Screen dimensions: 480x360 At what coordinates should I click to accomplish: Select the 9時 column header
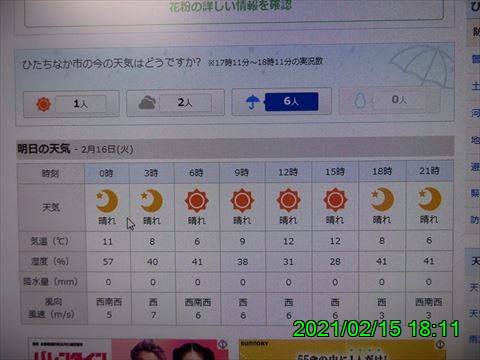pyautogui.click(x=242, y=173)
